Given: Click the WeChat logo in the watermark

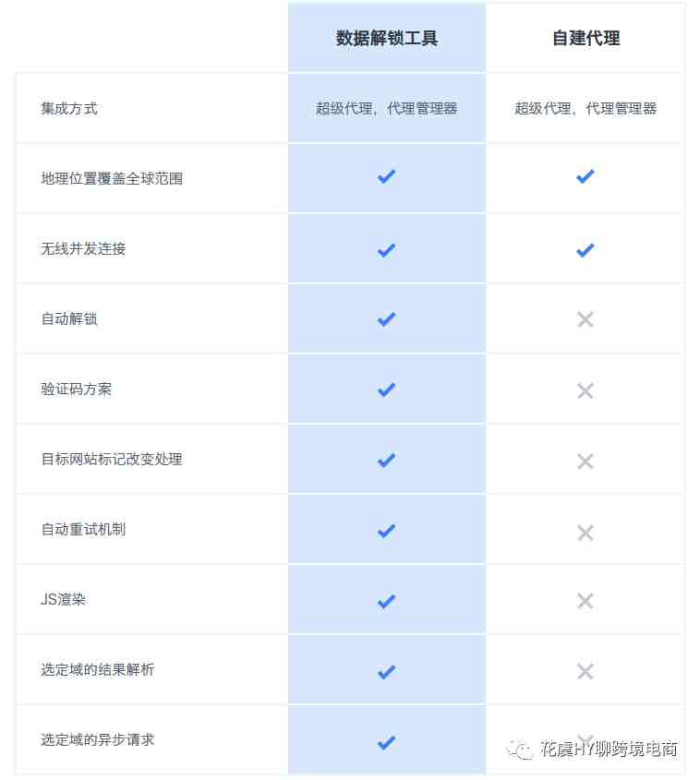Looking at the screenshot, I should pos(520,750).
